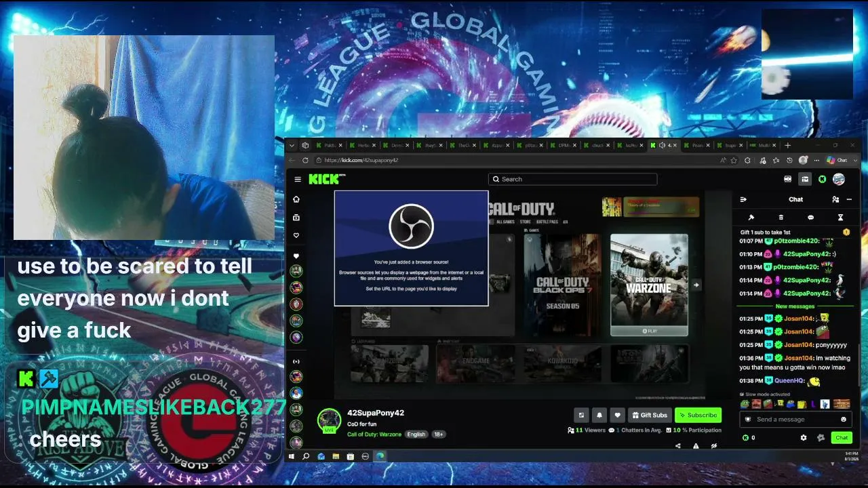Report the stream via warning icon
The height and width of the screenshot is (488, 868).
pos(696,445)
